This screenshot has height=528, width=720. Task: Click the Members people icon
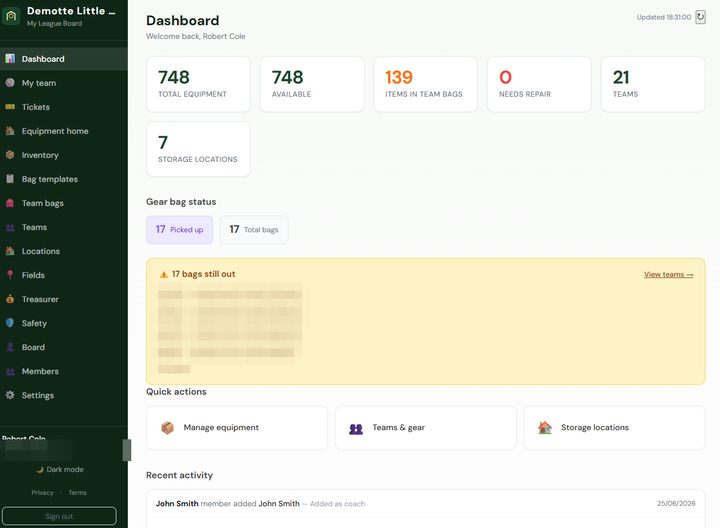tap(10, 371)
